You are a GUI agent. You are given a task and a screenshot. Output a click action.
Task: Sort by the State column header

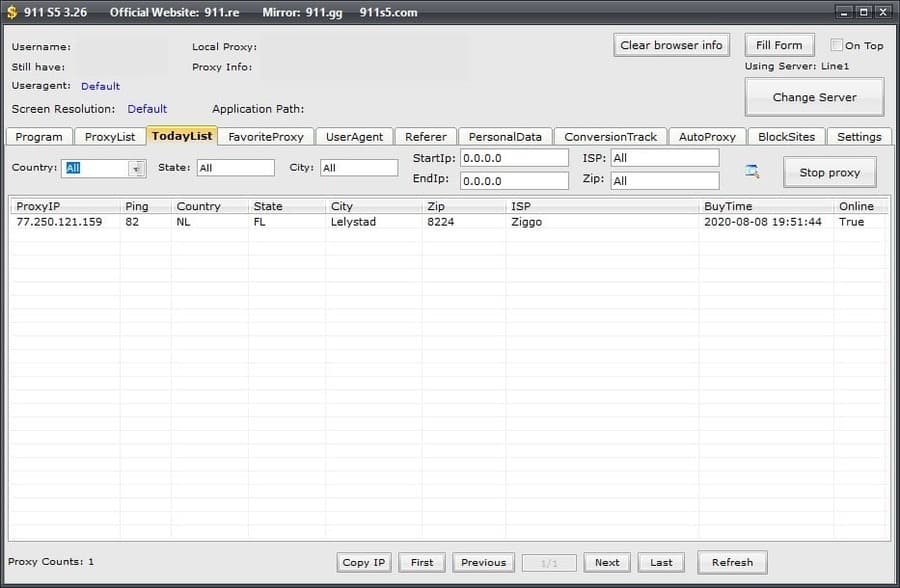pos(287,206)
